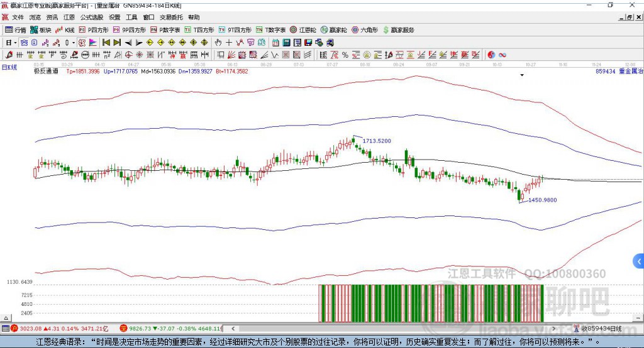Image resolution: width=644 pixels, height=348 pixels.
Task: Open 赢家服务 with dollar icon
Action: click(397, 30)
